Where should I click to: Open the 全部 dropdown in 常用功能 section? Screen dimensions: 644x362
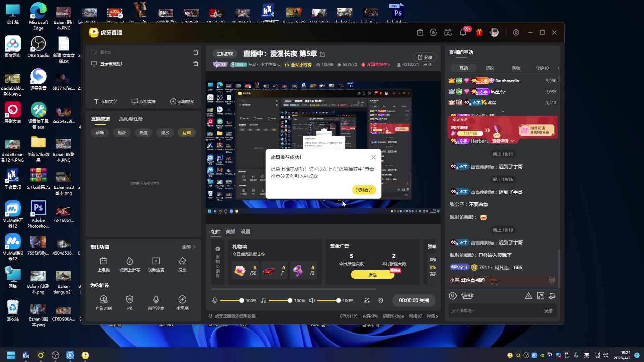click(x=188, y=247)
